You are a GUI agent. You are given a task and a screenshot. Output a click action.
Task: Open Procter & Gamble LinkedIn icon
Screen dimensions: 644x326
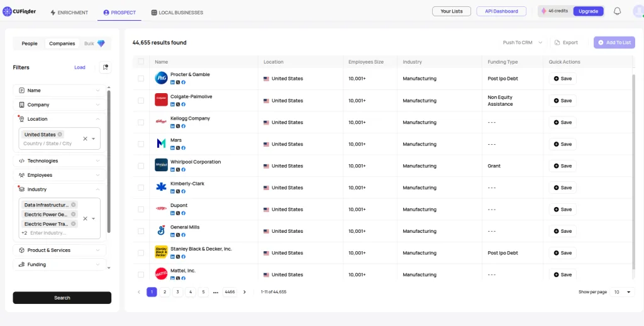click(x=172, y=82)
